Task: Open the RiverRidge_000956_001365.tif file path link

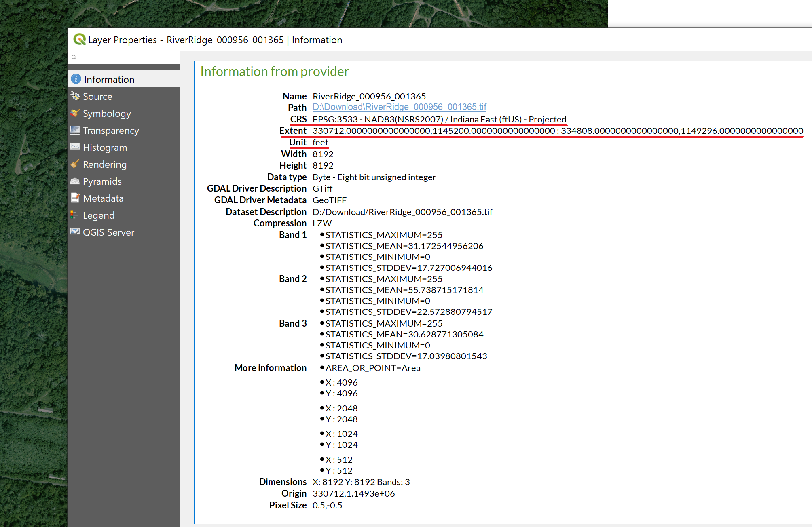Action: (x=399, y=107)
